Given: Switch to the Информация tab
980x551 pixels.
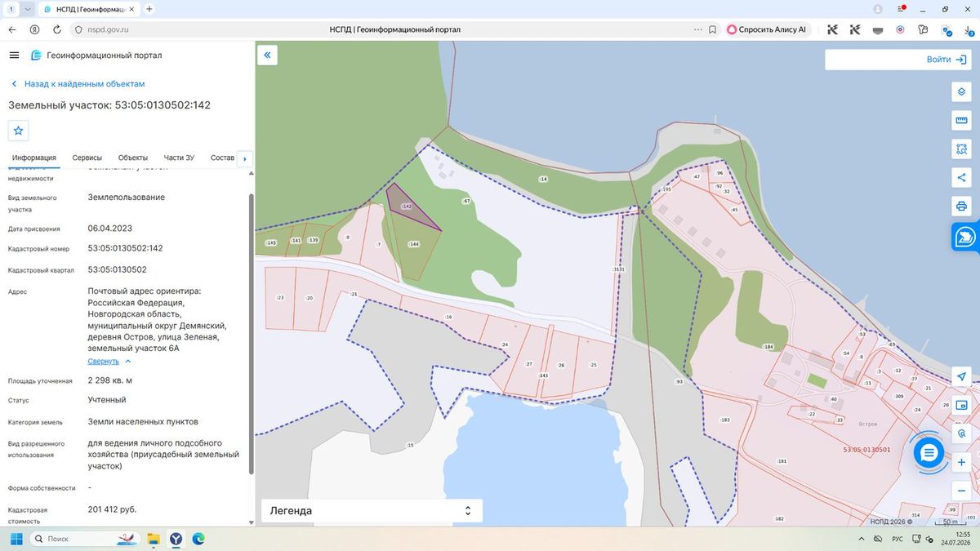Looking at the screenshot, I should [x=34, y=158].
